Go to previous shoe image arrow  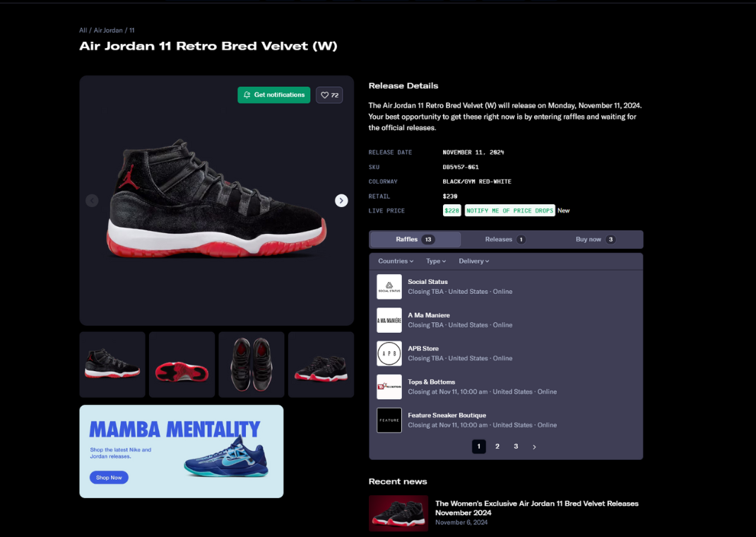[92, 201]
